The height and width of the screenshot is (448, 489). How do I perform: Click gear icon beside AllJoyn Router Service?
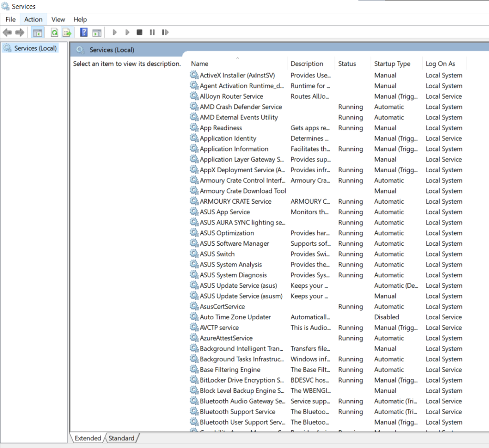tap(194, 96)
